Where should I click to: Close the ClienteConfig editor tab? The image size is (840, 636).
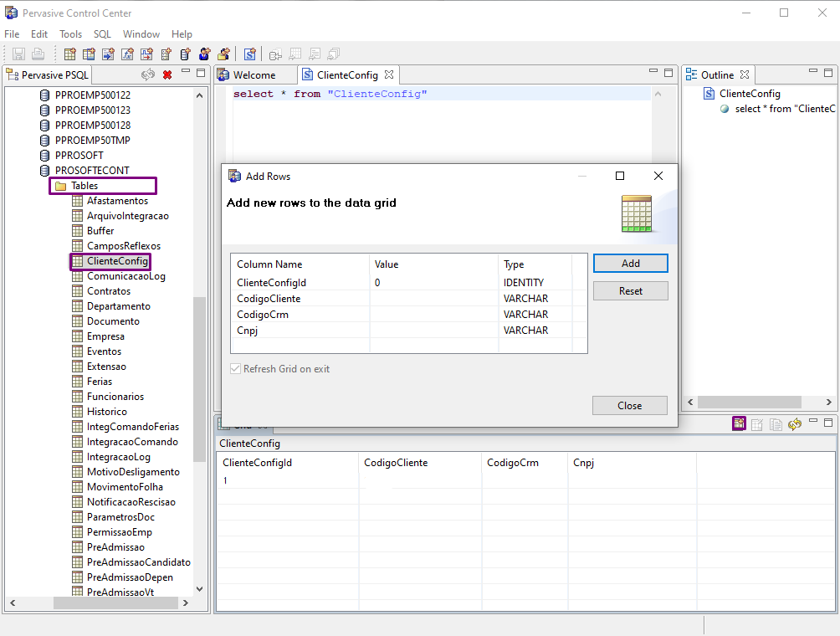[x=389, y=74]
